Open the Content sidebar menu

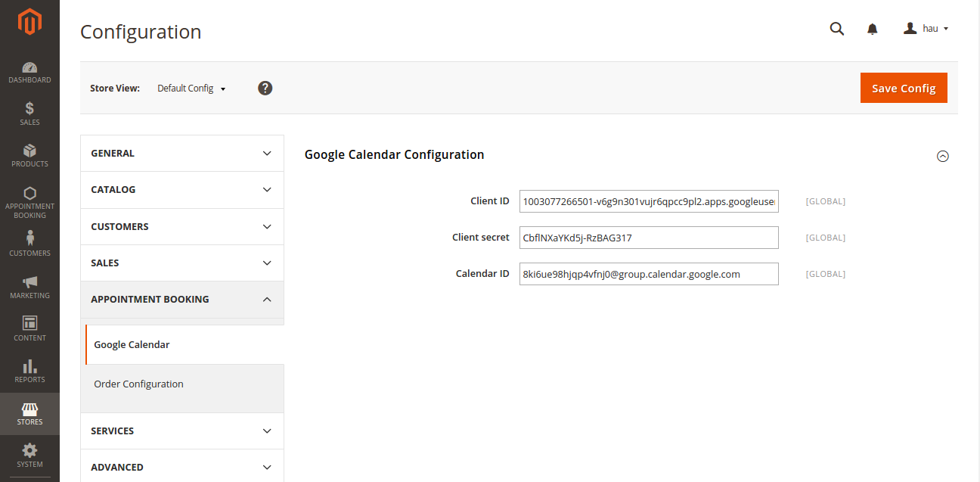pos(29,328)
